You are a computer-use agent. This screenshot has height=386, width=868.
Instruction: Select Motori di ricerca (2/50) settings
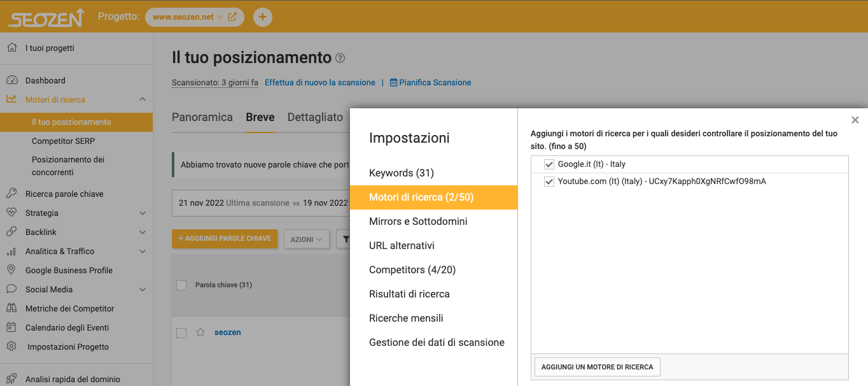(x=434, y=197)
